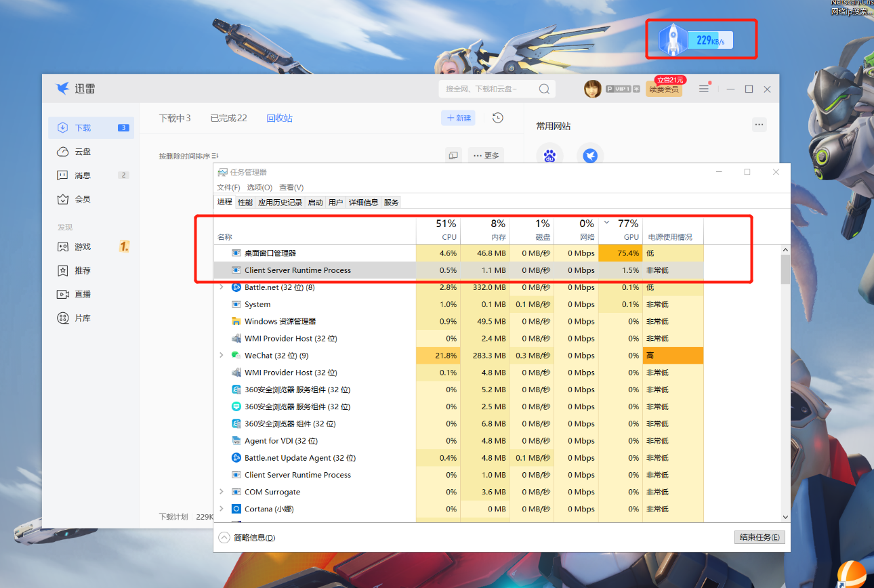Click the 新建 new download button

(x=458, y=117)
